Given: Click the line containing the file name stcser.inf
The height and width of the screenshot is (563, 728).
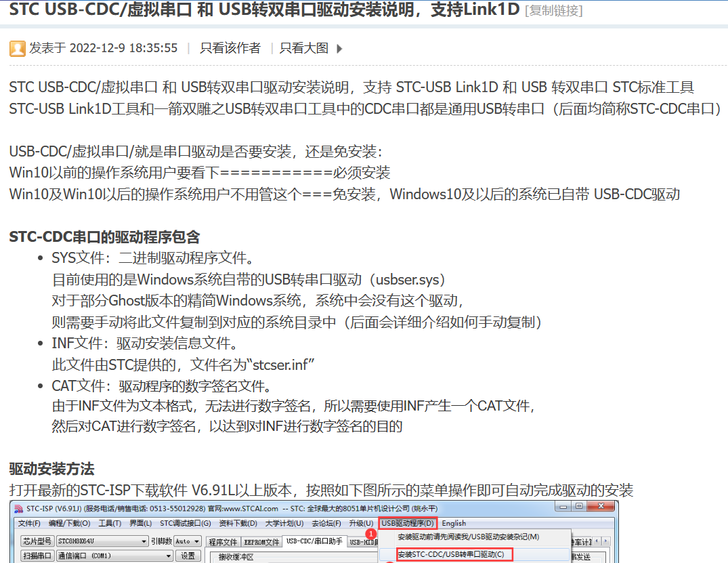Looking at the screenshot, I should coord(184,365).
